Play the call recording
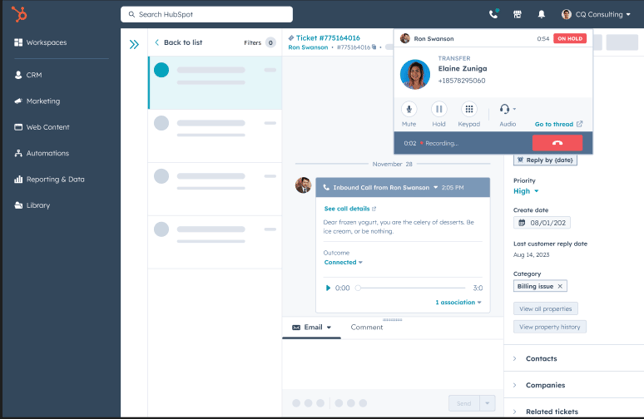 click(328, 288)
